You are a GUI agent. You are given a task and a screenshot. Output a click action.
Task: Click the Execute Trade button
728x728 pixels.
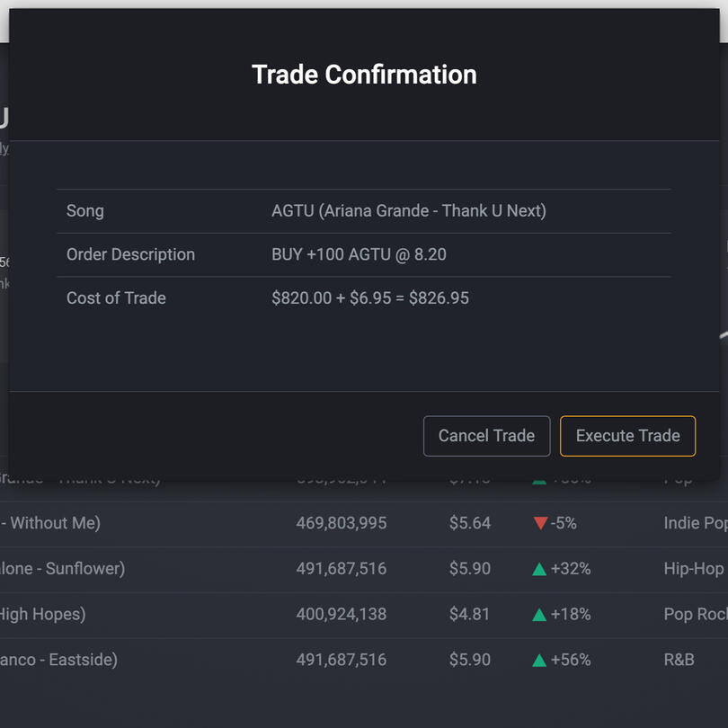(x=627, y=436)
